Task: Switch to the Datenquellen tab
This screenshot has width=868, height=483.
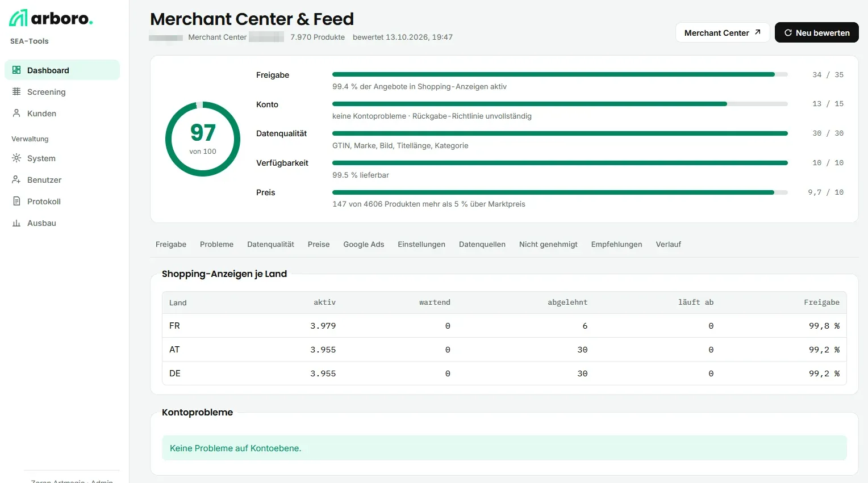Action: point(482,245)
